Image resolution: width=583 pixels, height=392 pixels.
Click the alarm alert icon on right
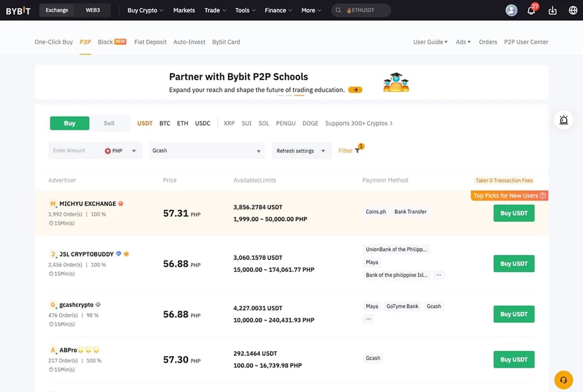coord(563,120)
